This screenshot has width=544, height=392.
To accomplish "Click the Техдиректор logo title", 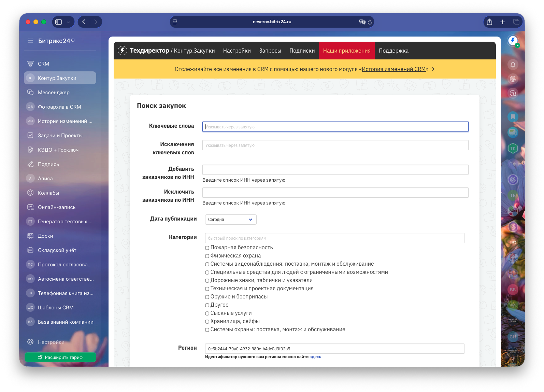I will [x=149, y=51].
